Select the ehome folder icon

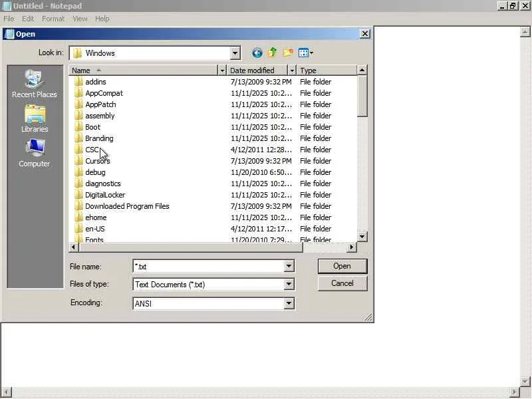pos(78,217)
